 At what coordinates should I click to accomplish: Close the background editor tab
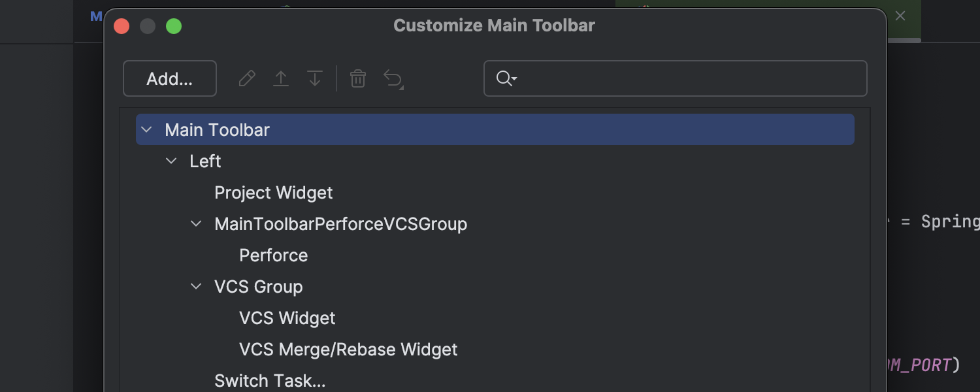click(x=900, y=16)
